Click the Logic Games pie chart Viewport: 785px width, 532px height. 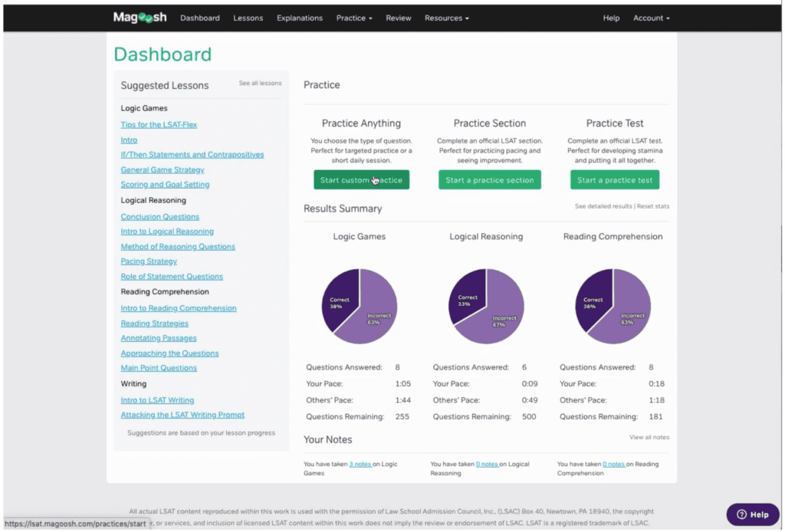(359, 307)
